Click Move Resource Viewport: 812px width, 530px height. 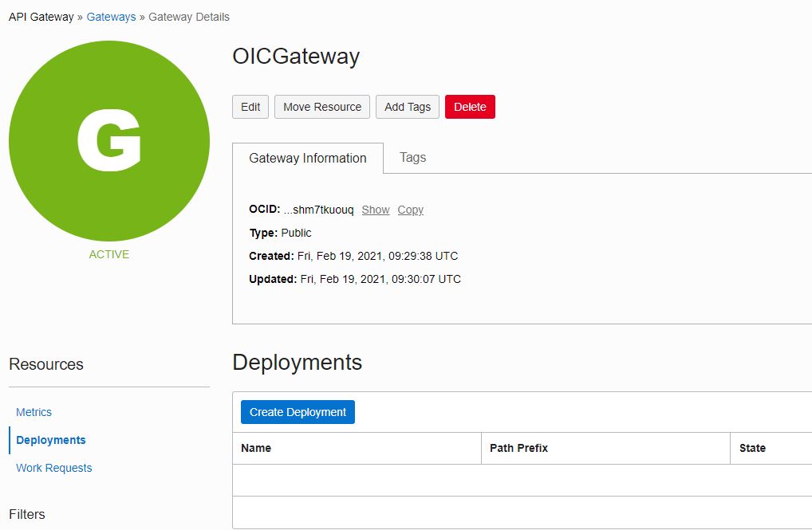(x=321, y=106)
